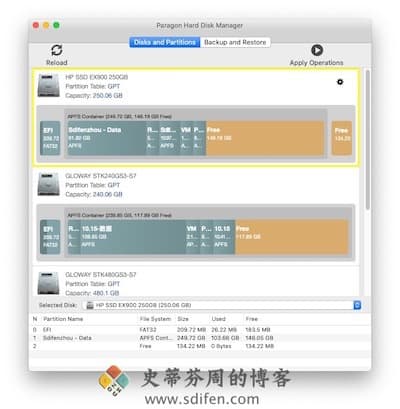Close the Paragon Hard Disk Manager window

click(36, 25)
